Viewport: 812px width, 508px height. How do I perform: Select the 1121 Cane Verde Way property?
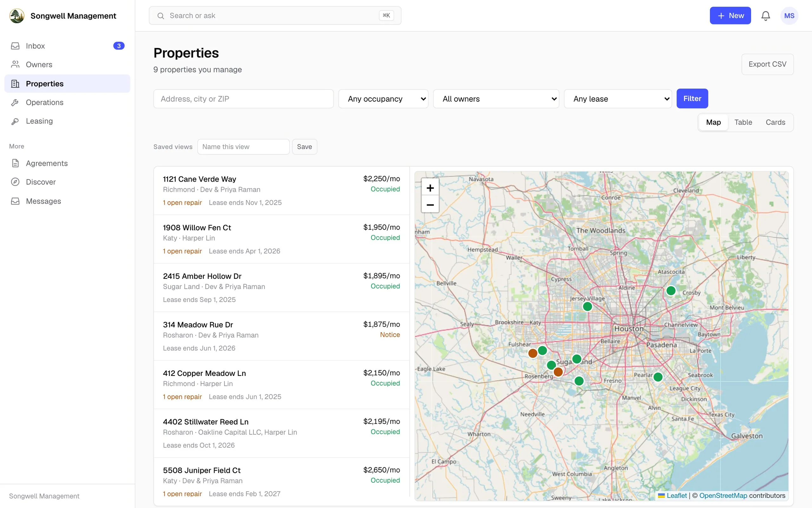tap(281, 190)
